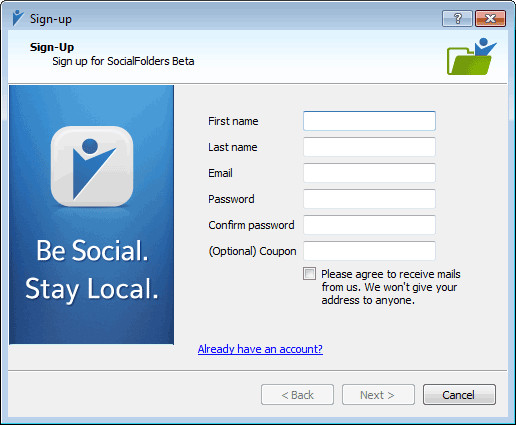
Task: Click the 'Confirm password' label
Action: (x=251, y=225)
